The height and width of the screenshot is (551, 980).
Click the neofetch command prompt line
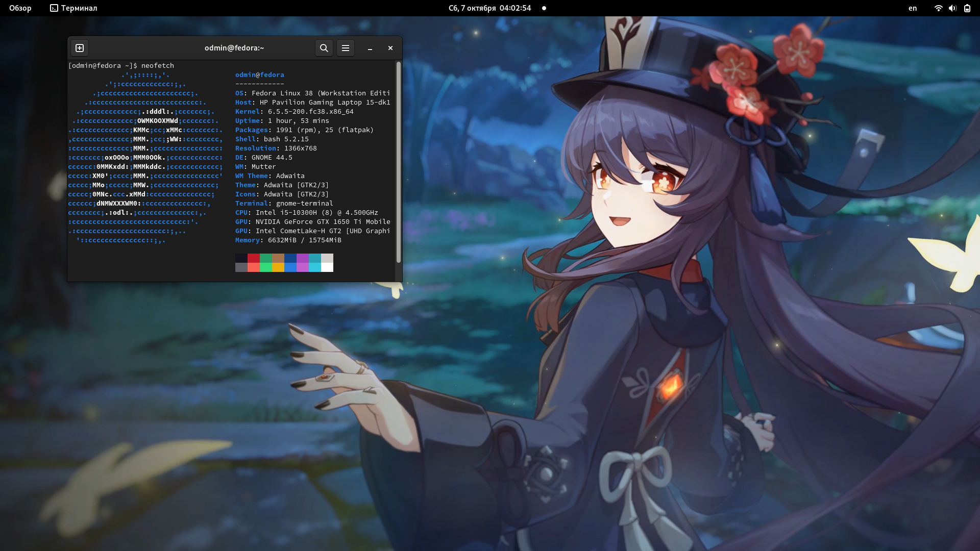coord(121,66)
